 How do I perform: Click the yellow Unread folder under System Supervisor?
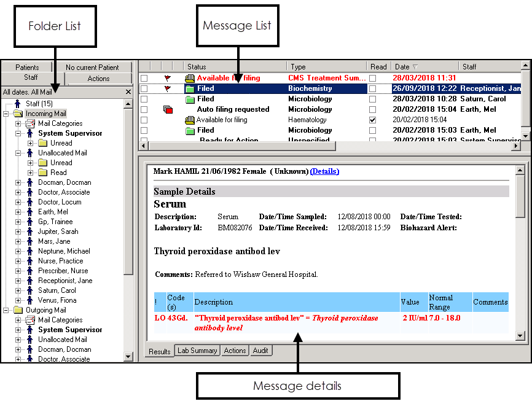pos(43,143)
